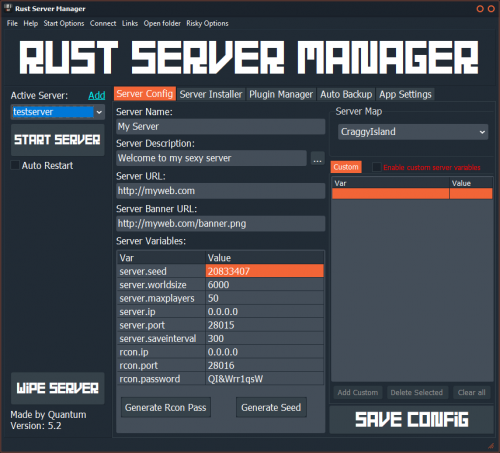Click the custom table Value column header
The image size is (500, 453).
[471, 183]
